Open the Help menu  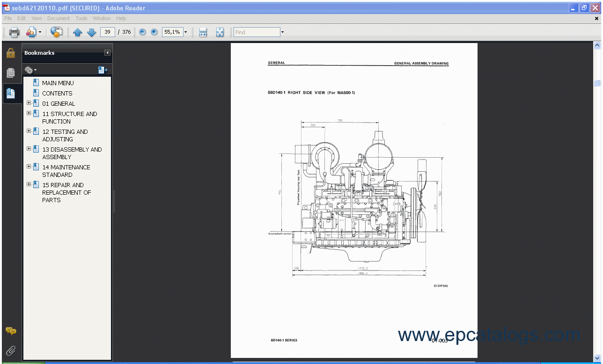[x=121, y=18]
